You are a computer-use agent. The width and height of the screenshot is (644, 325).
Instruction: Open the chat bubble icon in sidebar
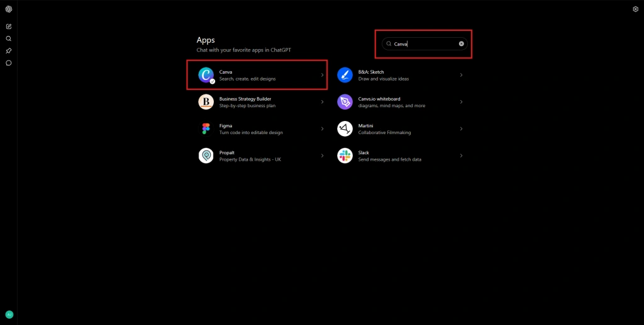coord(9,63)
